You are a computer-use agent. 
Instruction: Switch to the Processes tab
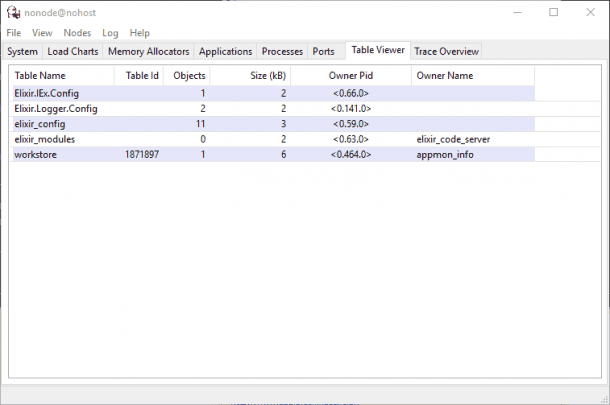click(282, 51)
